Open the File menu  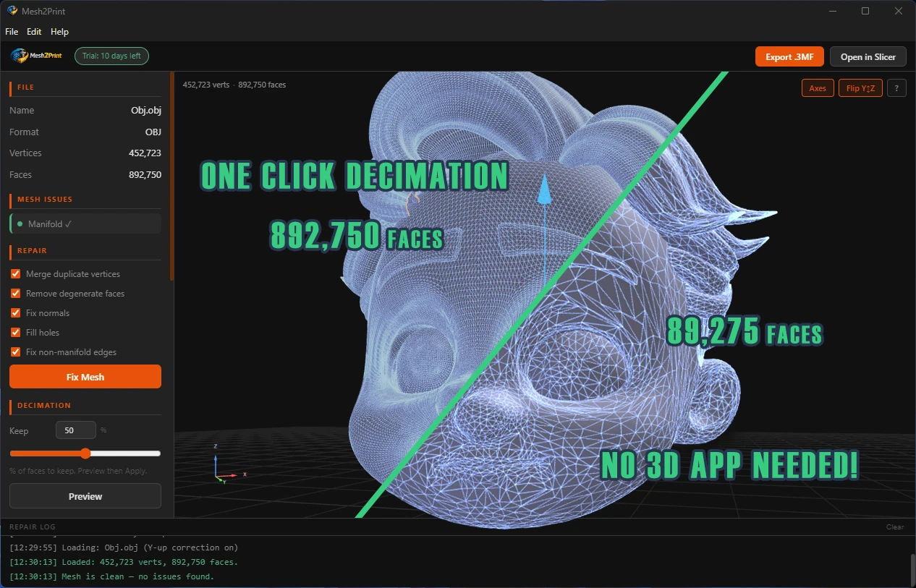[x=11, y=31]
